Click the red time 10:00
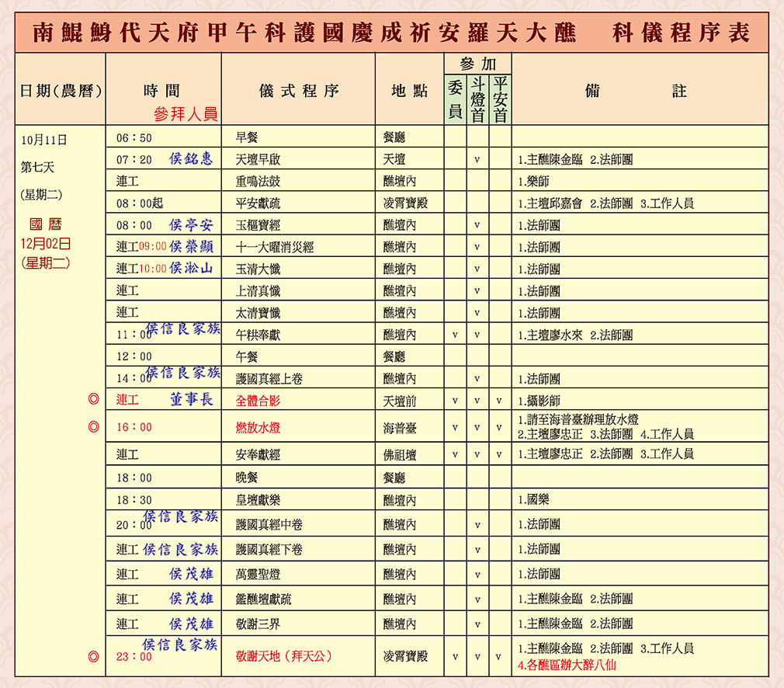The image size is (784, 688). tap(153, 269)
